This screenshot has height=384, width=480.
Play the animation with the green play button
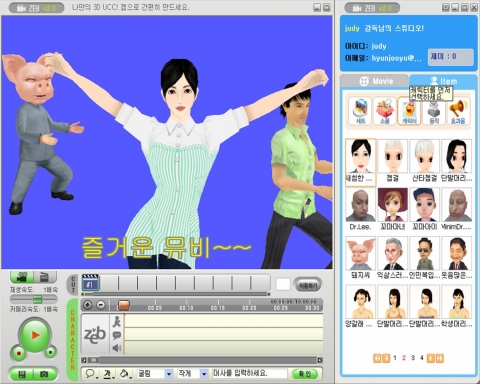click(x=35, y=335)
